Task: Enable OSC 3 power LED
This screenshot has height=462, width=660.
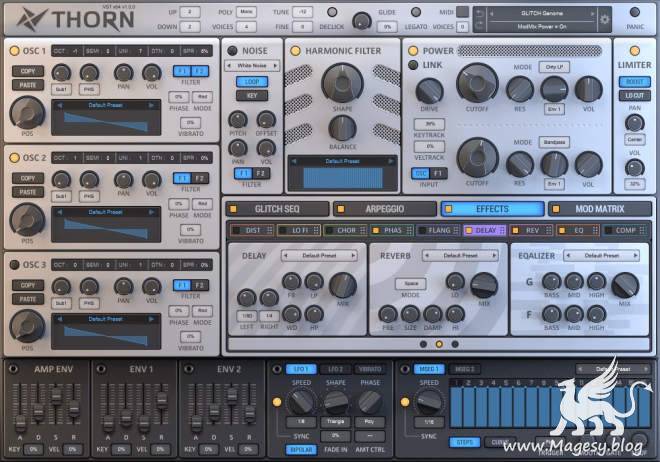Action: pos(14,265)
